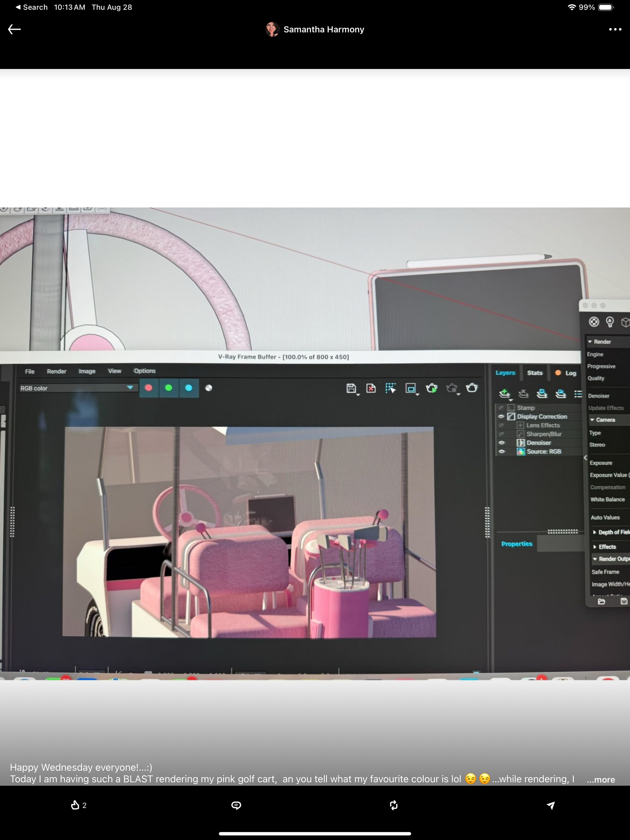The height and width of the screenshot is (840, 630).
Task: Toggle visibility of the Denoiser layer
Action: (x=501, y=443)
